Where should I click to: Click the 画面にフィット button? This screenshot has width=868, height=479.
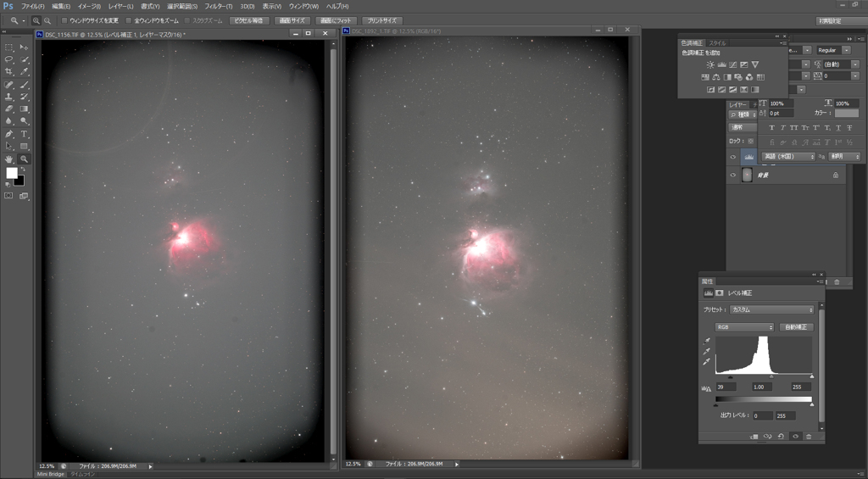pos(336,20)
